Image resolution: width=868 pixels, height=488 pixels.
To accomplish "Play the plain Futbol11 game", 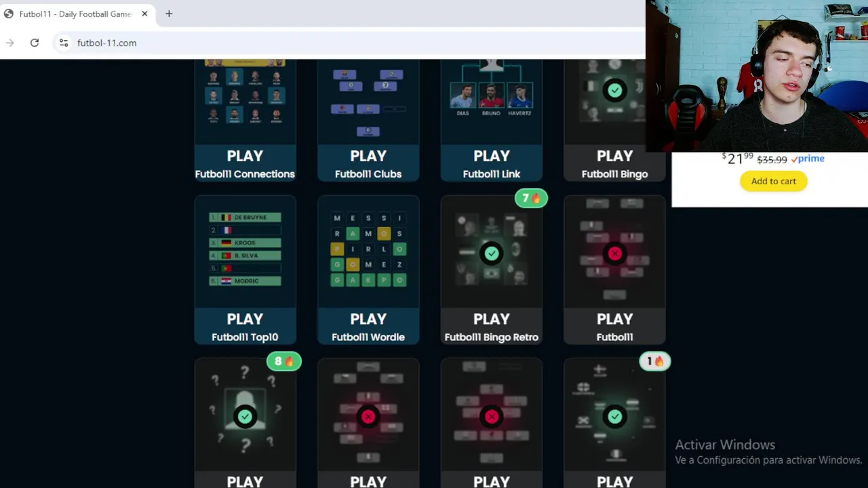I will click(x=614, y=326).
